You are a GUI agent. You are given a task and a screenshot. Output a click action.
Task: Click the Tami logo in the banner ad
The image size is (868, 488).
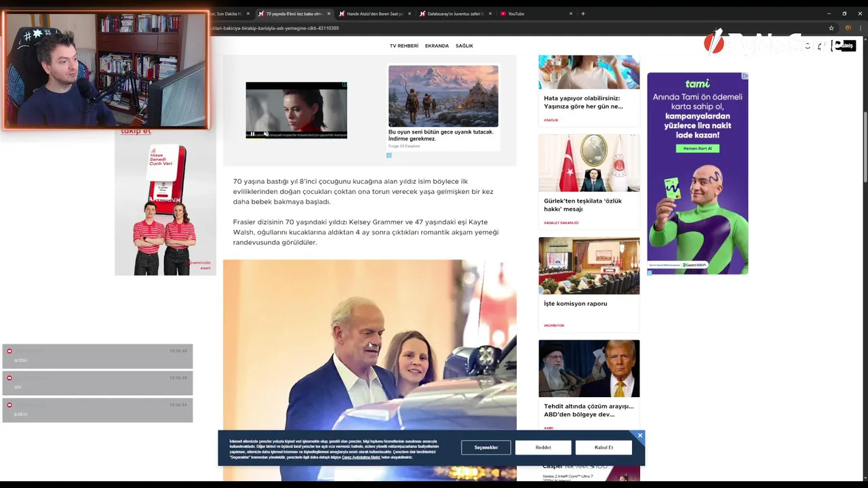697,83
